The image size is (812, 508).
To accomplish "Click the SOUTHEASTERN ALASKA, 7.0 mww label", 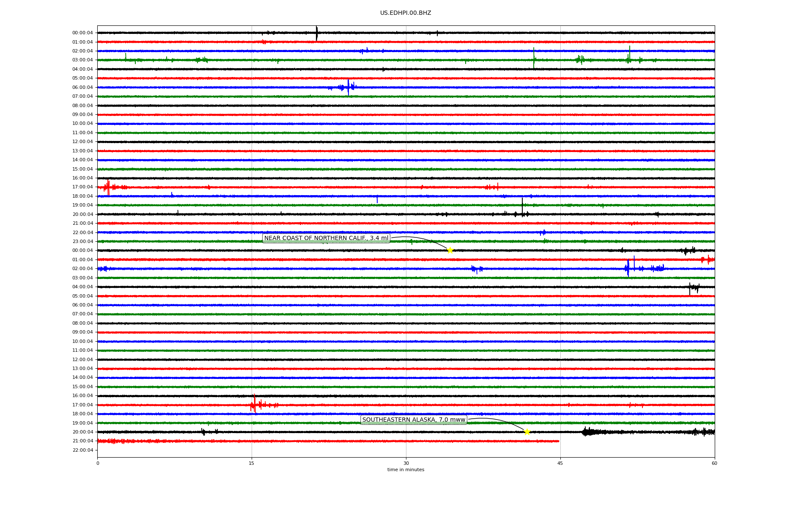I will (414, 420).
